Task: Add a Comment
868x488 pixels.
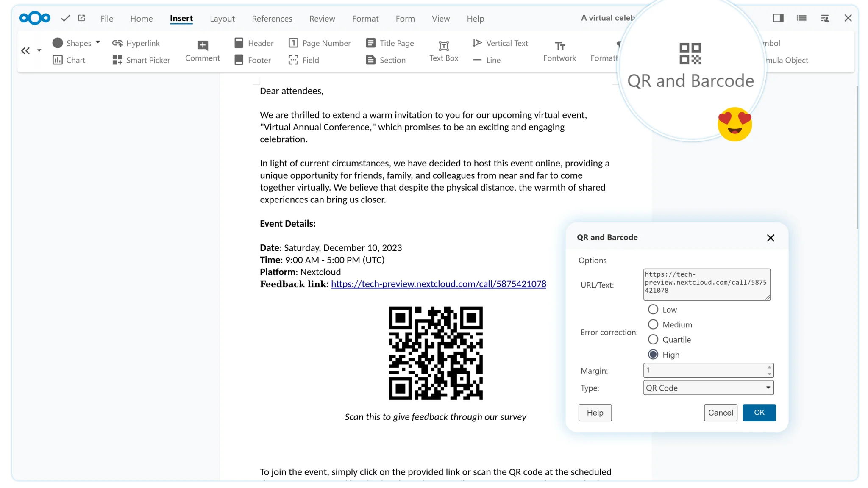Action: [x=202, y=51]
